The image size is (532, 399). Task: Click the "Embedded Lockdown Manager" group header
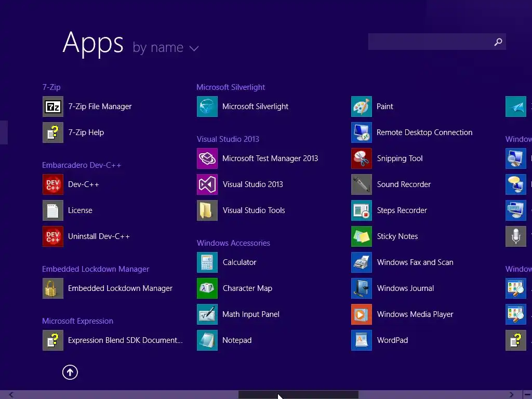tap(96, 269)
